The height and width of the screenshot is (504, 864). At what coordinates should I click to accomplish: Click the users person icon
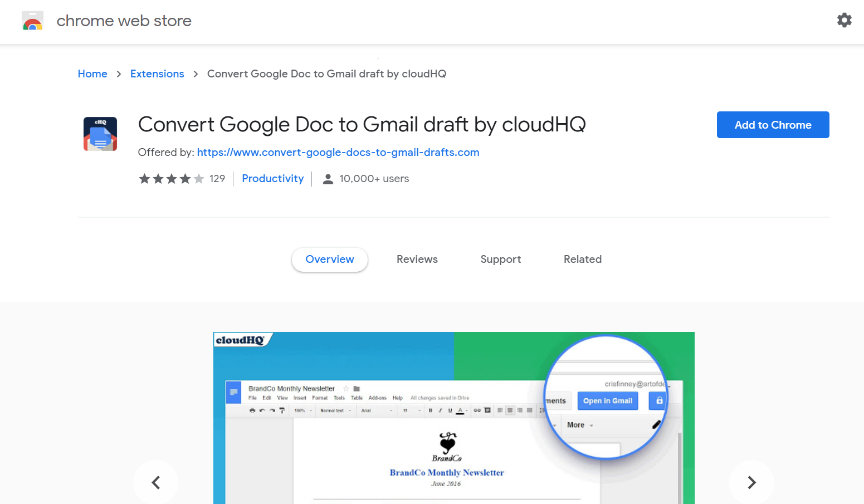pos(328,179)
